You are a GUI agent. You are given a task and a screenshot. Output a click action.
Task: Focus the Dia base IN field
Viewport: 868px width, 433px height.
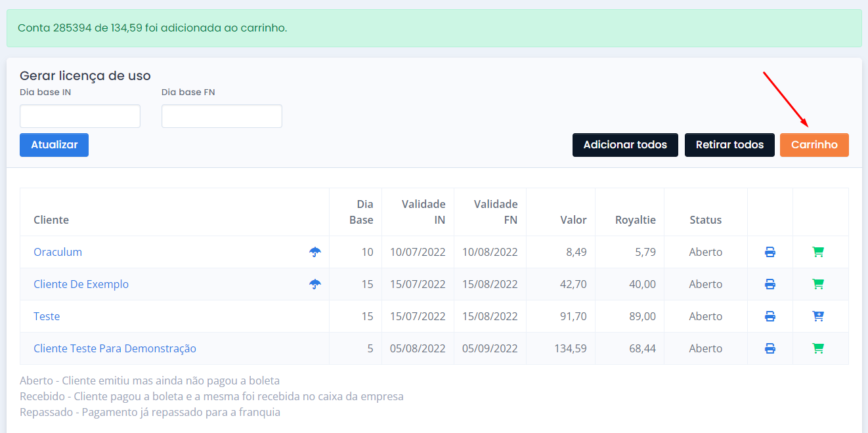point(80,116)
